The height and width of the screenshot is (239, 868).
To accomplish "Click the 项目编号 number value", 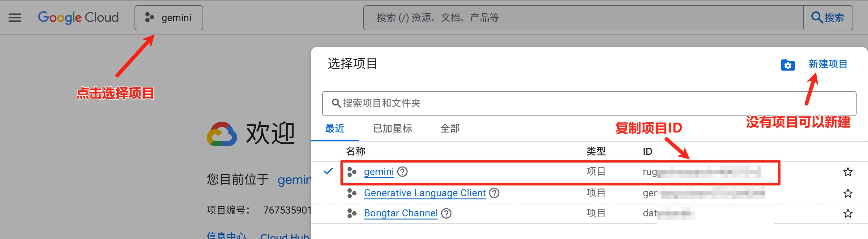I will click(x=287, y=210).
